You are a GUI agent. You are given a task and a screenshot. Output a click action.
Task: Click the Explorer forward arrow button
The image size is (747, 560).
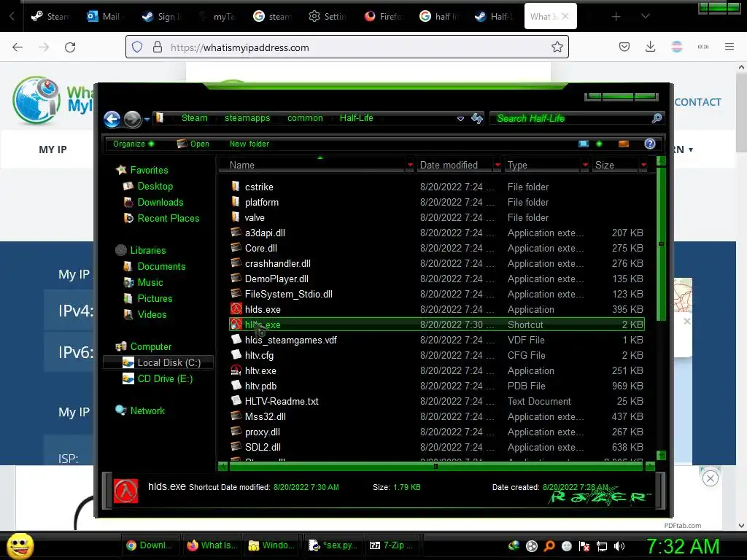click(133, 119)
